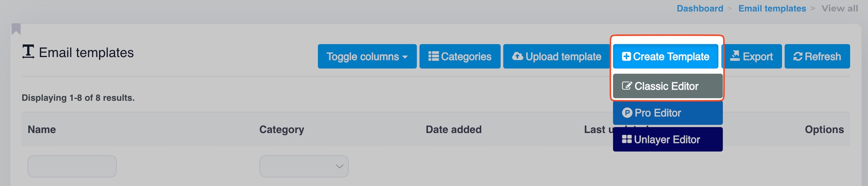The image size is (868, 186).
Task: Go to the Dashboard breadcrumb link
Action: point(700,8)
